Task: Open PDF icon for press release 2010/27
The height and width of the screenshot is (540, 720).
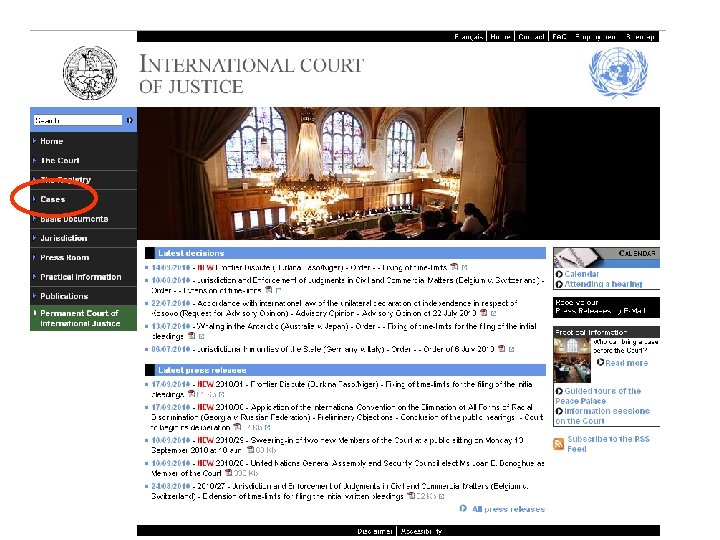Action: click(411, 495)
